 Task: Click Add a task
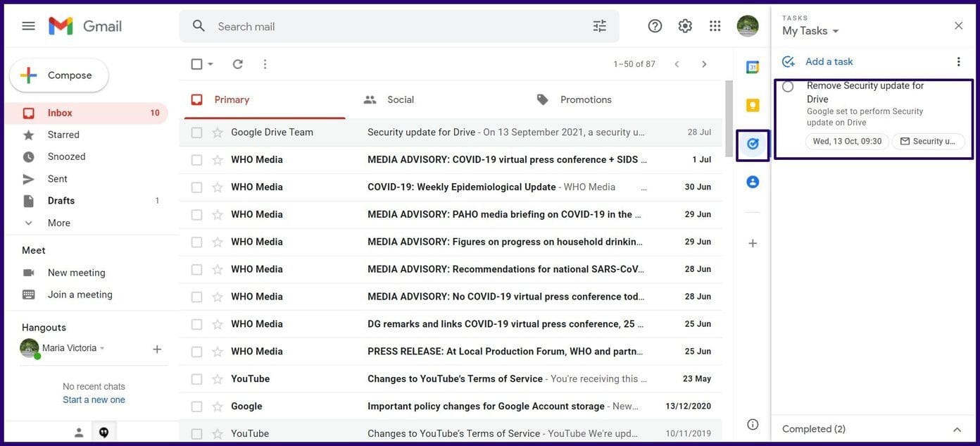coord(817,62)
